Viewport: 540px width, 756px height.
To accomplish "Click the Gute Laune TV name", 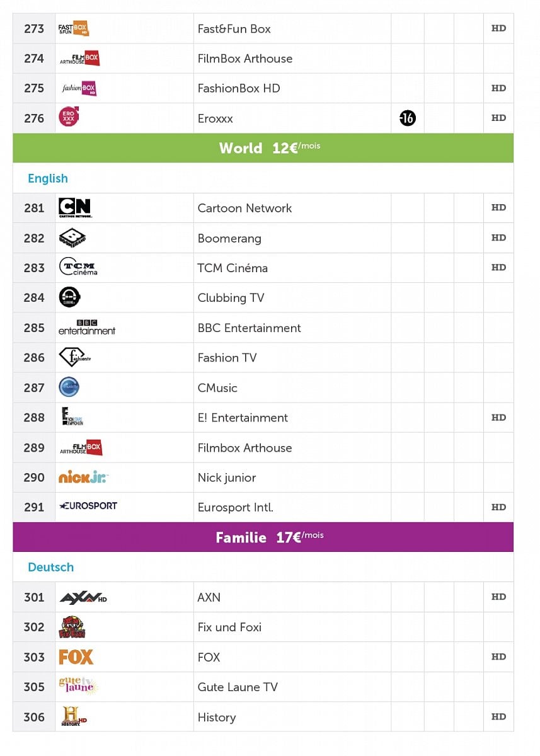I will [x=238, y=687].
